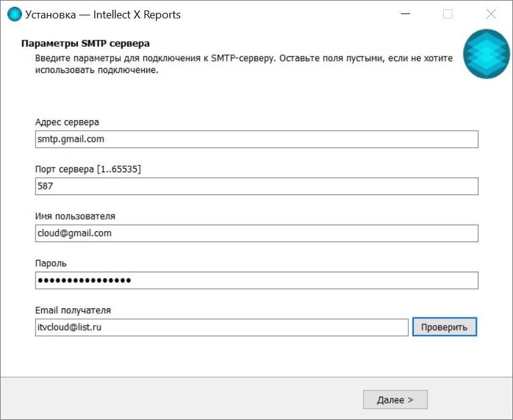Click the Intellect X Reports title bar icon
The width and height of the screenshot is (513, 420).
click(x=14, y=14)
